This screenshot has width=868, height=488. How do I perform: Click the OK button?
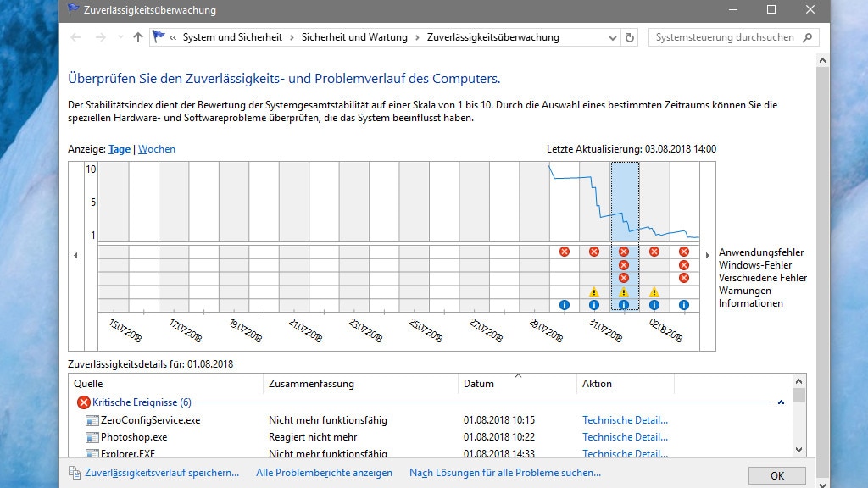point(777,476)
